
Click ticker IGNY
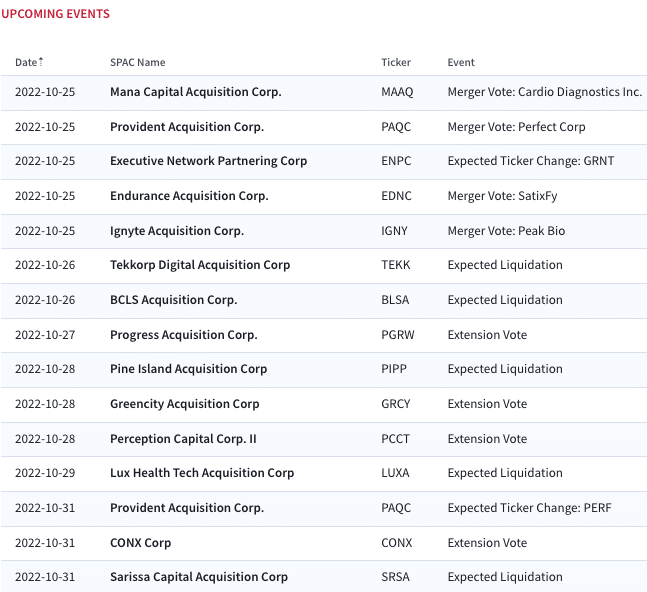tap(394, 231)
